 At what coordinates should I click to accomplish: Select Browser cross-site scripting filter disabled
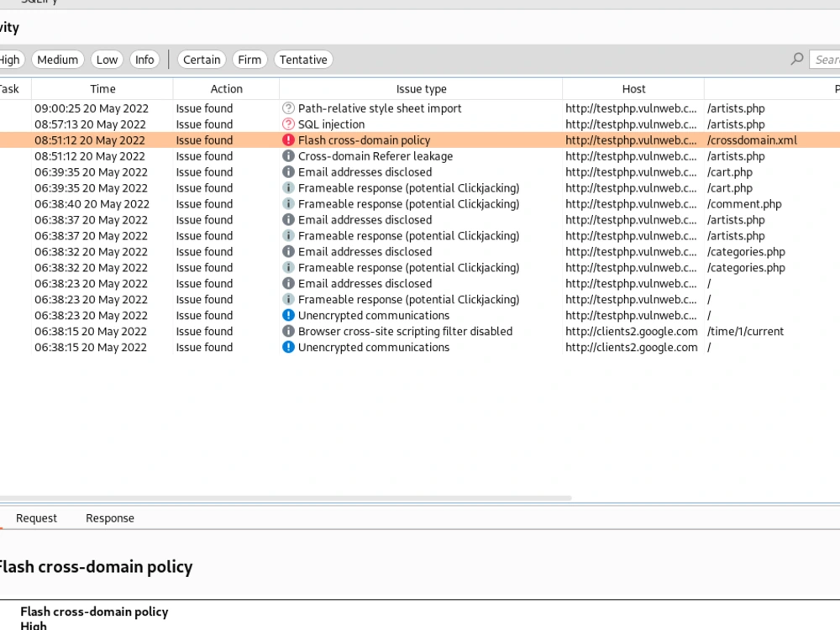[x=405, y=332]
